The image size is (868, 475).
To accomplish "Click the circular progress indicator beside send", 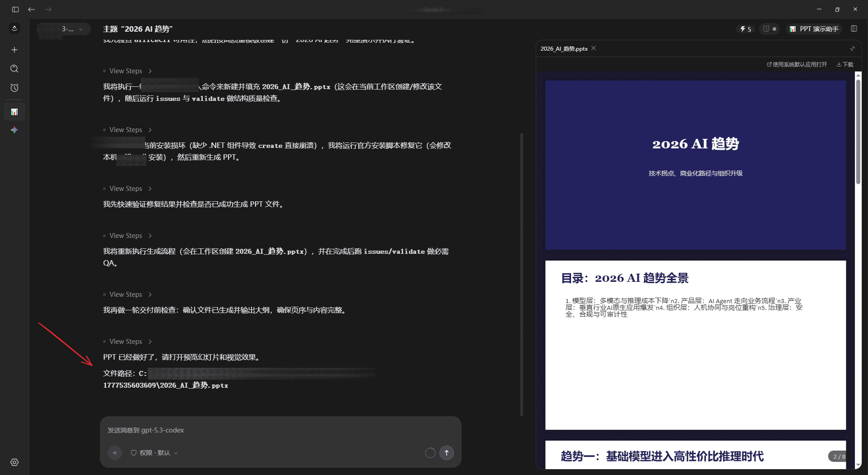I will (x=430, y=453).
